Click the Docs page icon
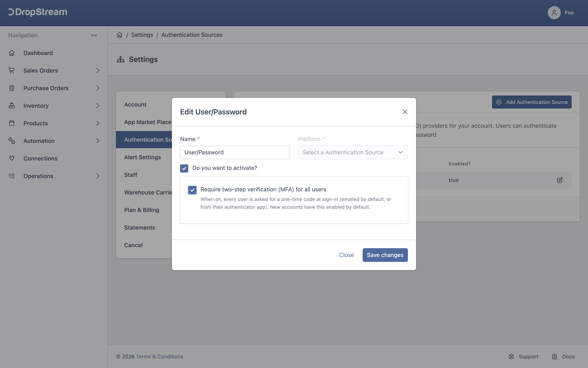588x368 pixels. coord(555,357)
